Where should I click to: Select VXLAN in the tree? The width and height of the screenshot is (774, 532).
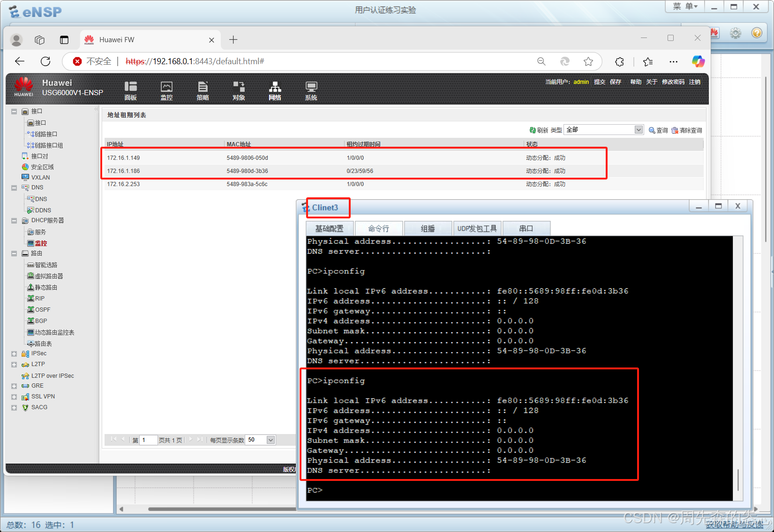point(40,178)
